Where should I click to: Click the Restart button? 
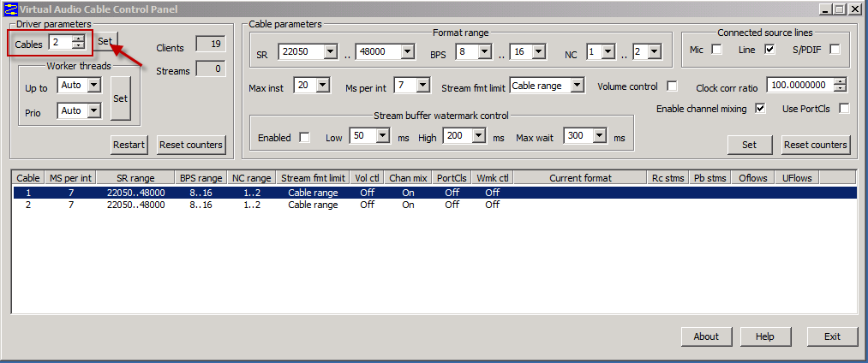(129, 145)
